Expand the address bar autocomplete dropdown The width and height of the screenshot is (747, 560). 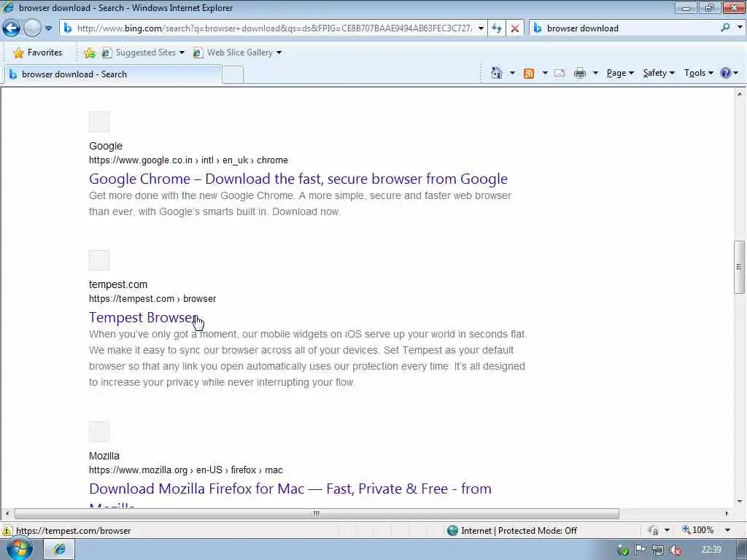coord(481,28)
